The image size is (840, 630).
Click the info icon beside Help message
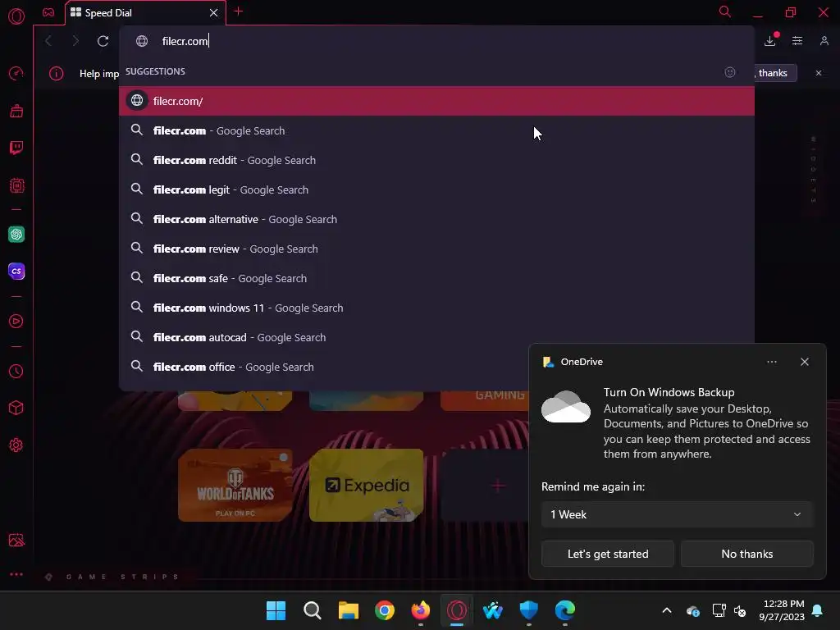pyautogui.click(x=57, y=73)
